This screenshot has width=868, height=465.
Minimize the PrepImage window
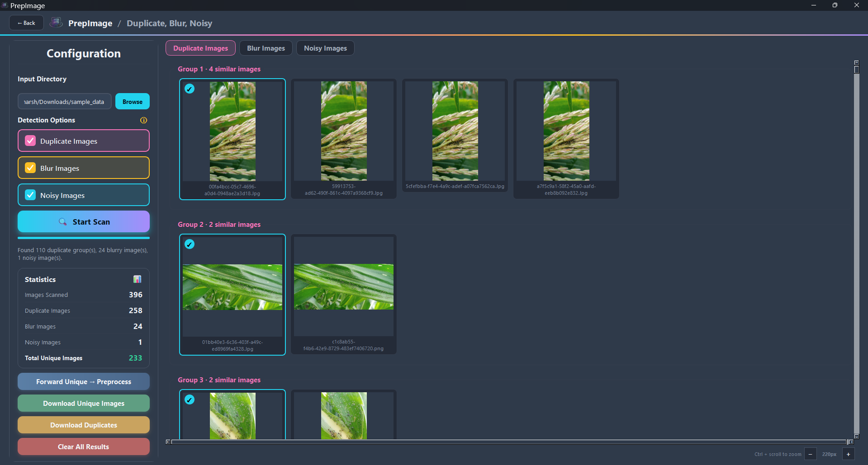[x=813, y=5]
